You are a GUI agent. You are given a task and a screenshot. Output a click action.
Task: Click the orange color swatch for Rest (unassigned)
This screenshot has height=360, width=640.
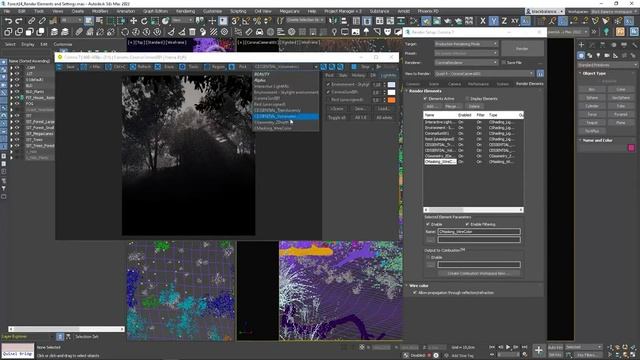pyautogui.click(x=391, y=100)
